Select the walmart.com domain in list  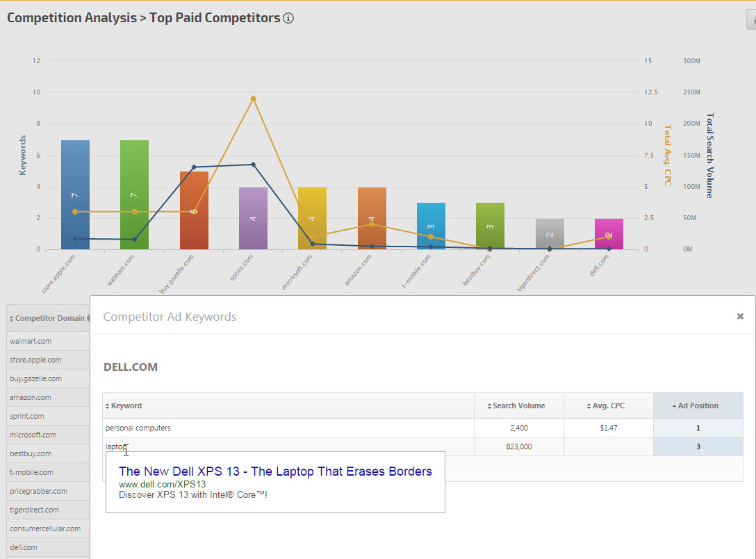[x=31, y=341]
